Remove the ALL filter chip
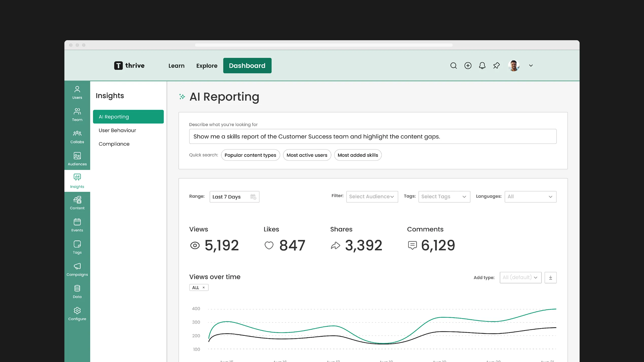Viewport: 644px width, 362px height. (x=204, y=287)
